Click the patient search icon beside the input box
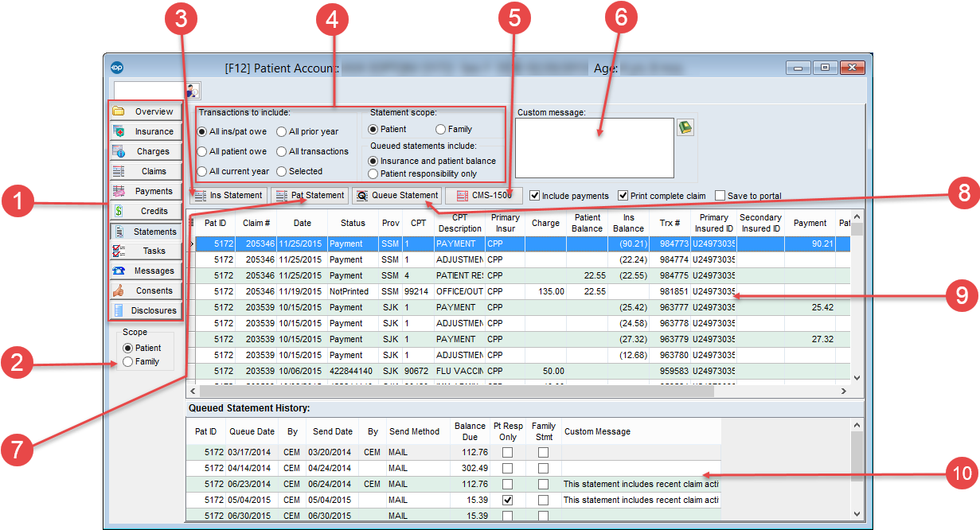The width and height of the screenshot is (980, 530). coord(193,90)
